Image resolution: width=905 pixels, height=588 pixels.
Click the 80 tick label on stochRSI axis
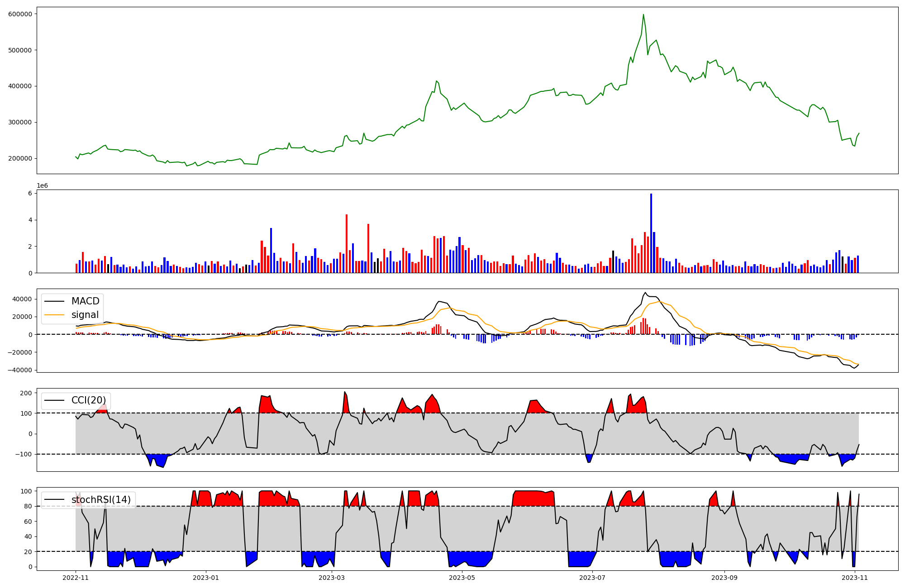click(28, 507)
